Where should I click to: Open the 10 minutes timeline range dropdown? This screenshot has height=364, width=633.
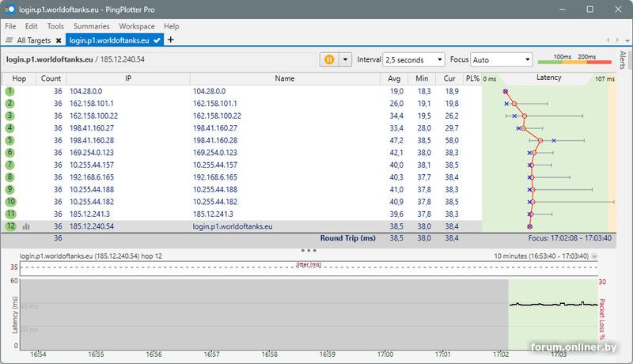595,256
